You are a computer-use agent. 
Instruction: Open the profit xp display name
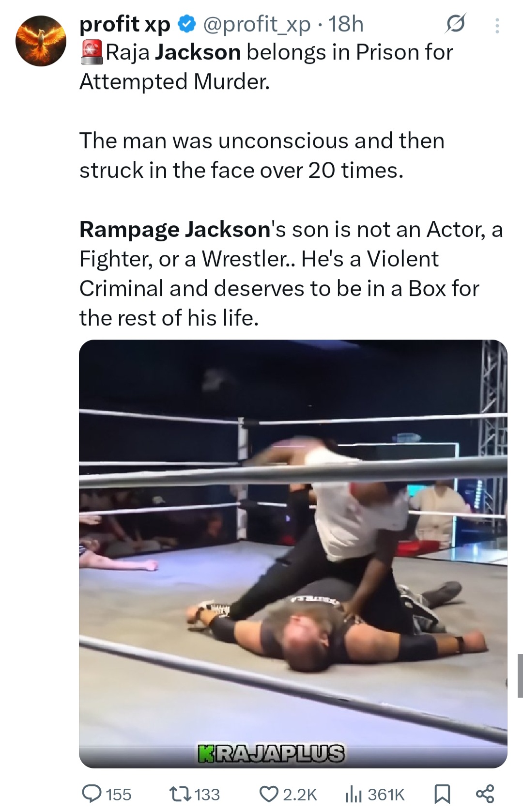click(x=125, y=24)
